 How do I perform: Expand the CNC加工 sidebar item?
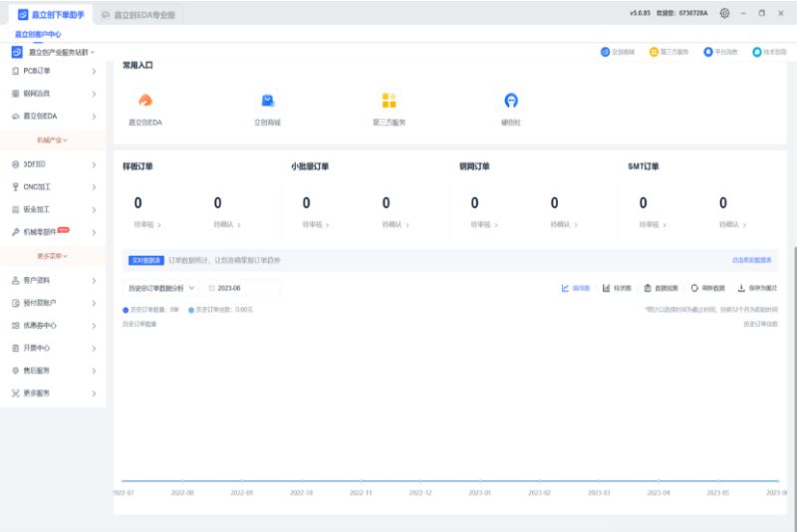click(x=54, y=187)
